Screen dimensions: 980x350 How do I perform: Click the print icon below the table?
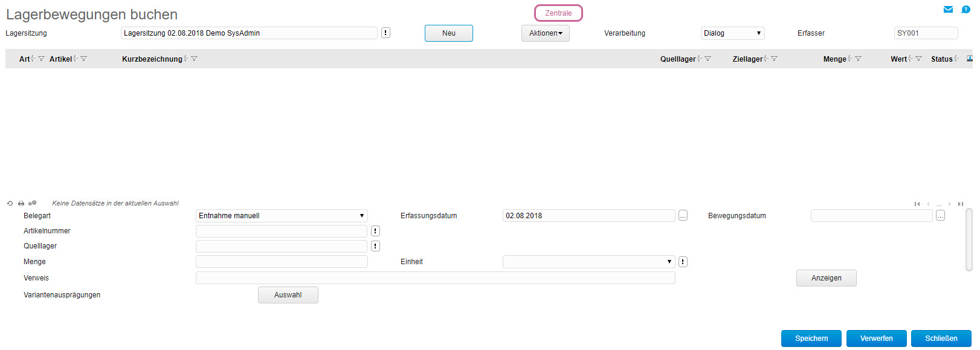pyautogui.click(x=21, y=204)
